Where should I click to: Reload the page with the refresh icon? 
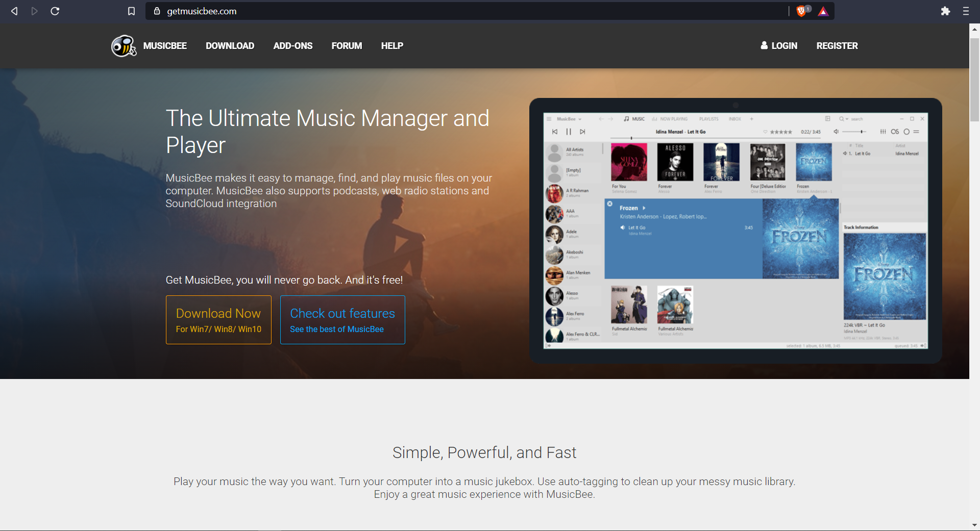pos(55,11)
